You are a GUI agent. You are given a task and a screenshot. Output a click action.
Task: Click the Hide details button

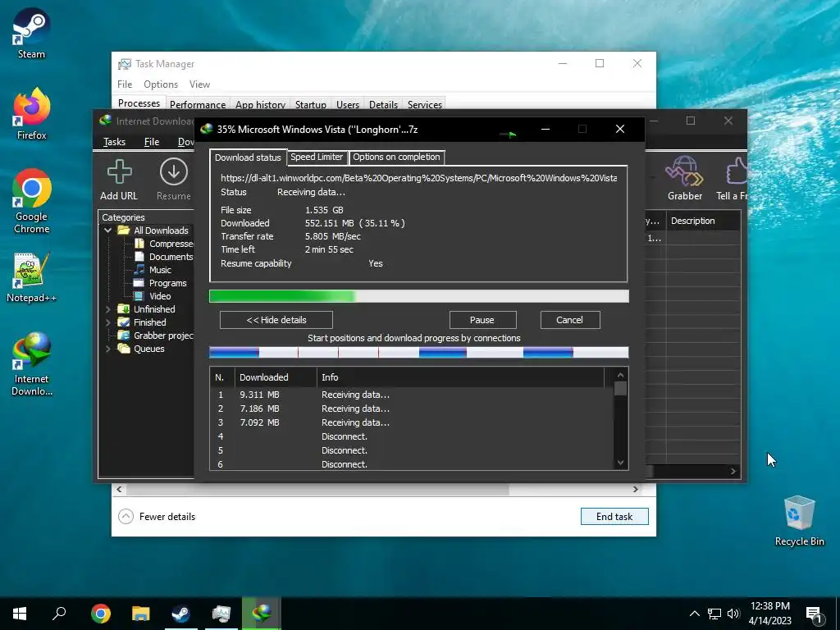coord(276,320)
